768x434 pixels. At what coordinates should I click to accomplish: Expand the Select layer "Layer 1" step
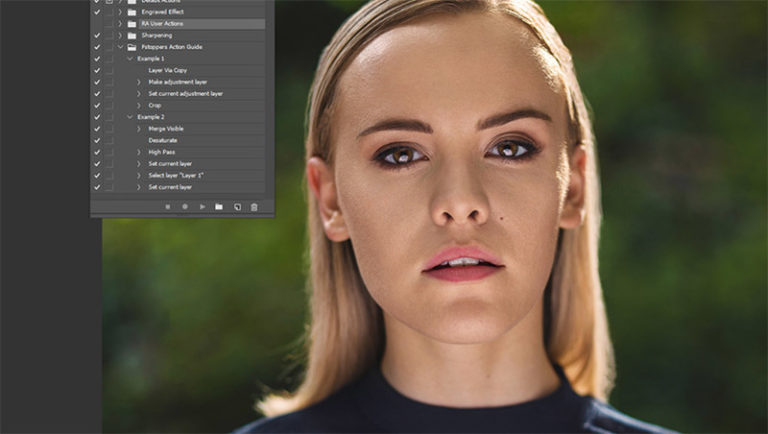tap(139, 175)
